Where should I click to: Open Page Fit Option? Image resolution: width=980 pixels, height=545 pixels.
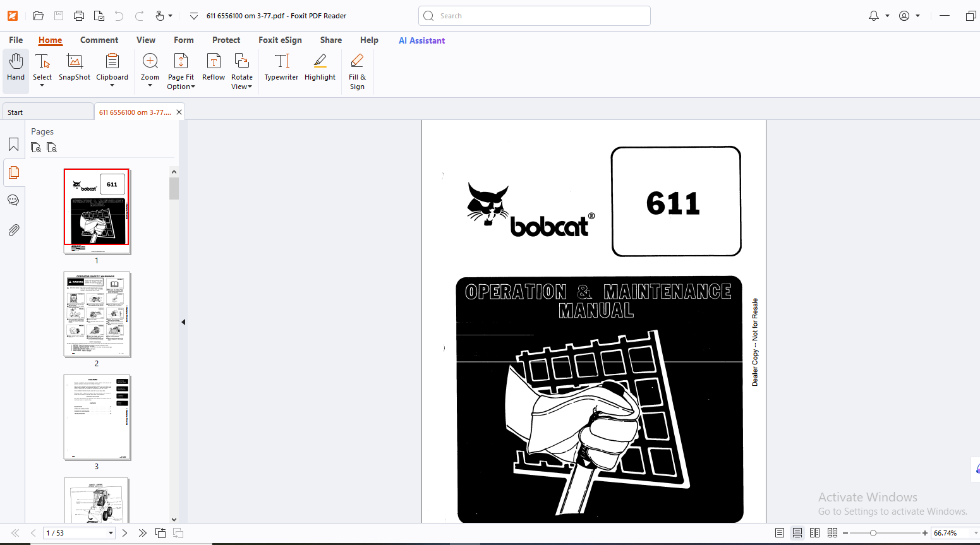click(x=181, y=71)
